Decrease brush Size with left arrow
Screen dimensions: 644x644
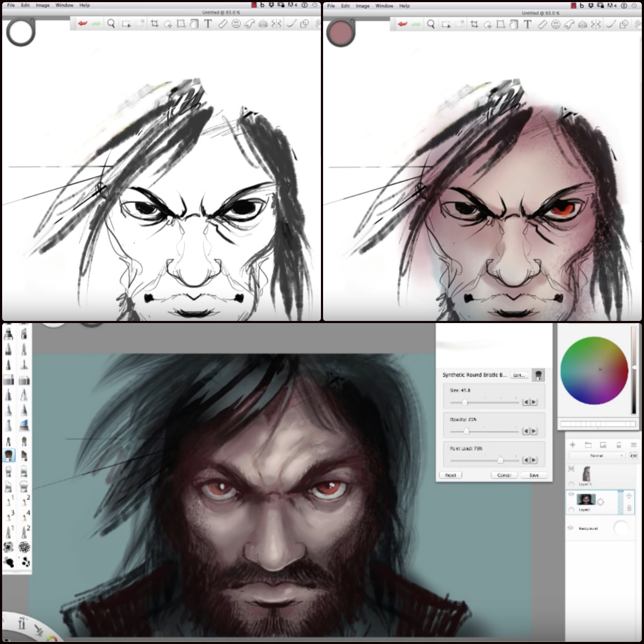[526, 402]
